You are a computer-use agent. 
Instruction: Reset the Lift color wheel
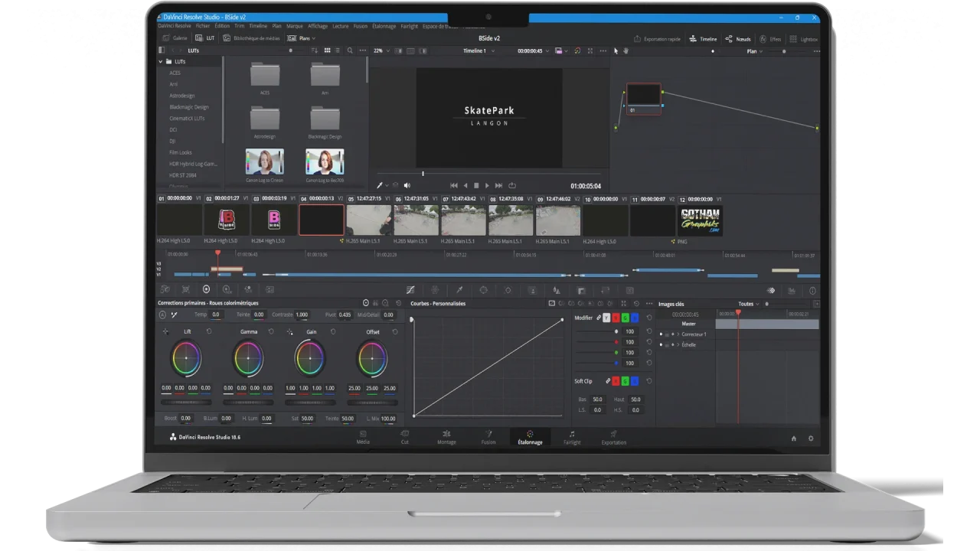[209, 331]
